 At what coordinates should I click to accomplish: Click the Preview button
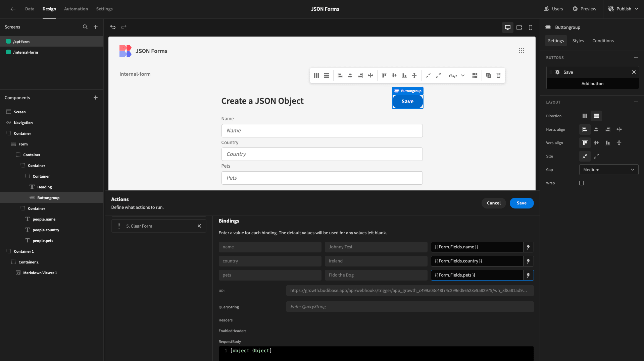tap(584, 9)
